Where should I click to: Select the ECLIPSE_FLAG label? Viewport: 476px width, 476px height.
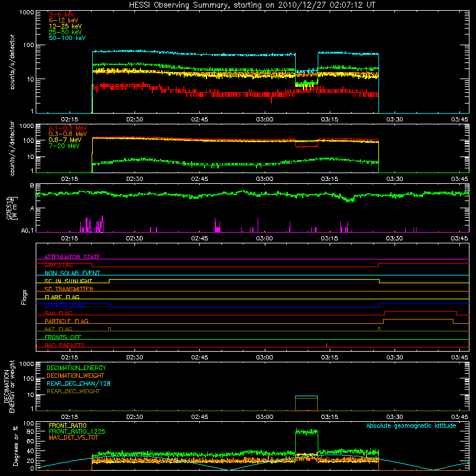click(x=65, y=305)
